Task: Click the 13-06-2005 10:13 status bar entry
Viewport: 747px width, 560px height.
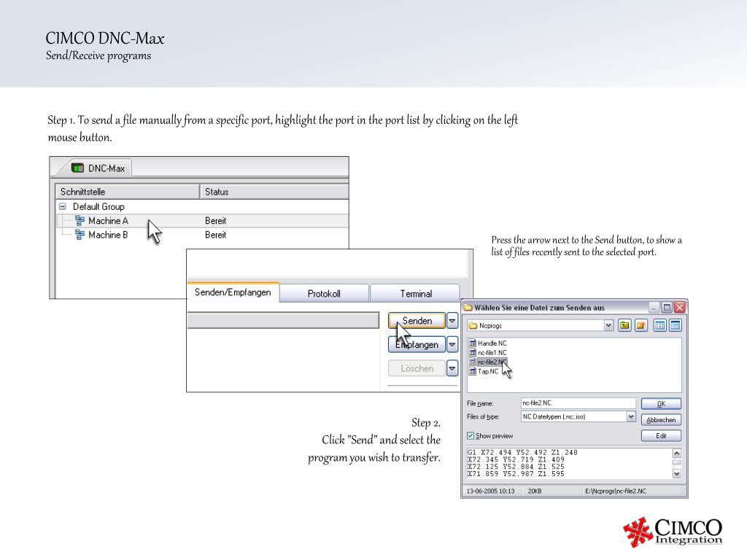Action: (490, 491)
